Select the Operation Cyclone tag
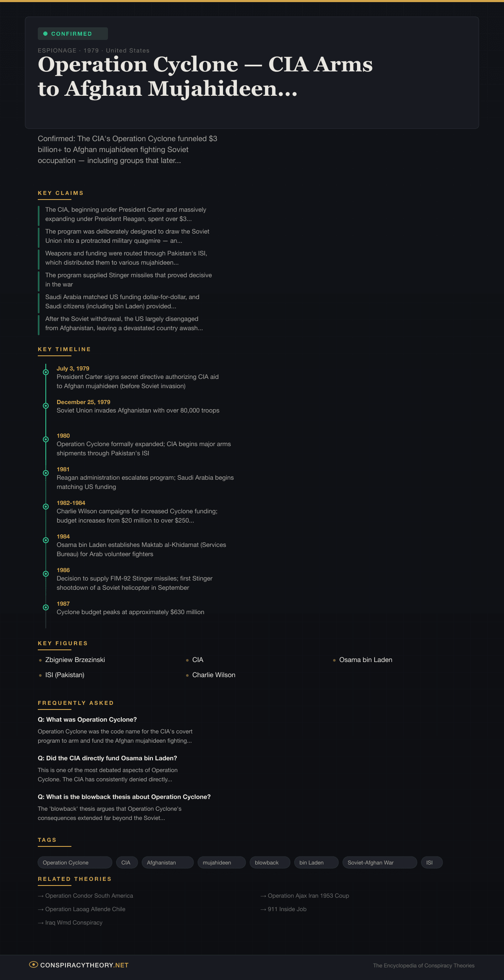This screenshot has height=980, width=504. pyautogui.click(x=74, y=862)
